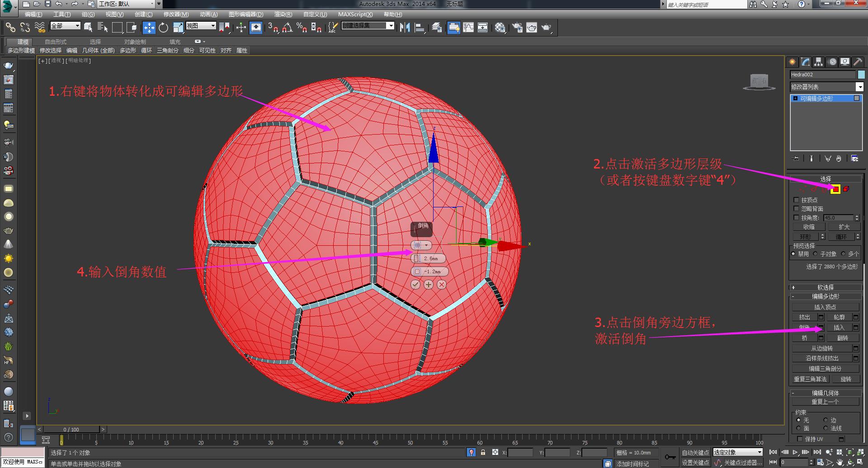Click the 收缩 button in the Selection rollout
The height and width of the screenshot is (468, 868).
(809, 226)
